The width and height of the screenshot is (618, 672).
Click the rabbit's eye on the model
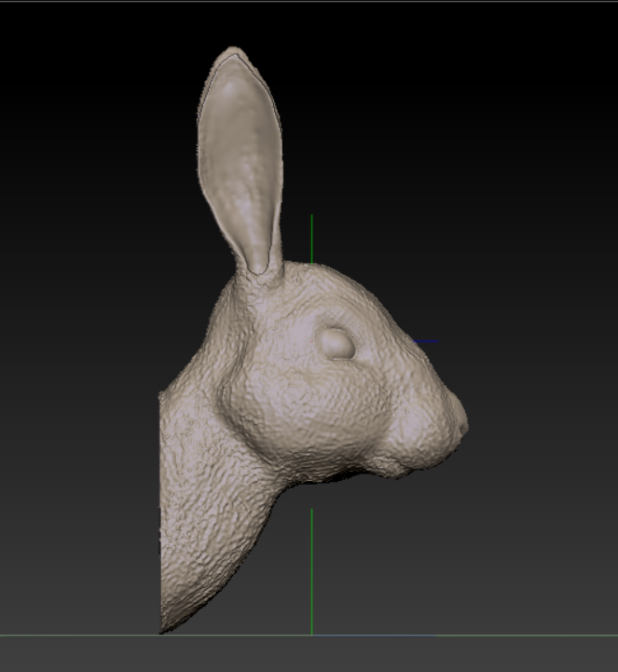click(x=336, y=343)
